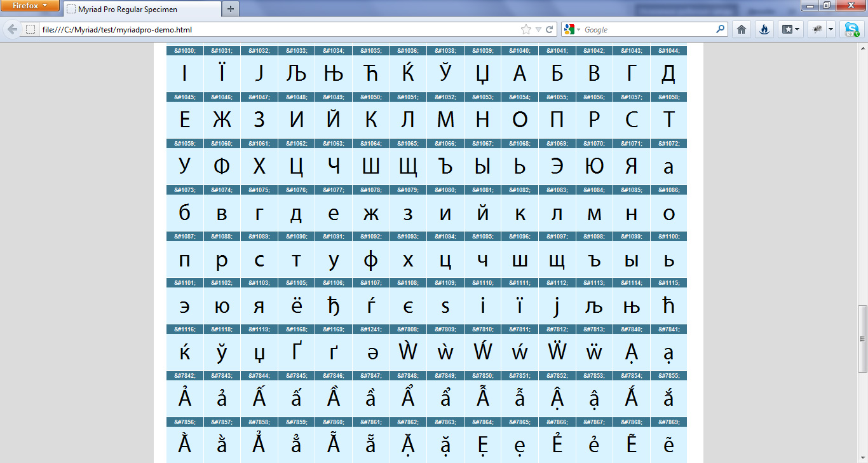This screenshot has height=463, width=868.
Task: Reload the page with the refresh icon
Action: 549,29
